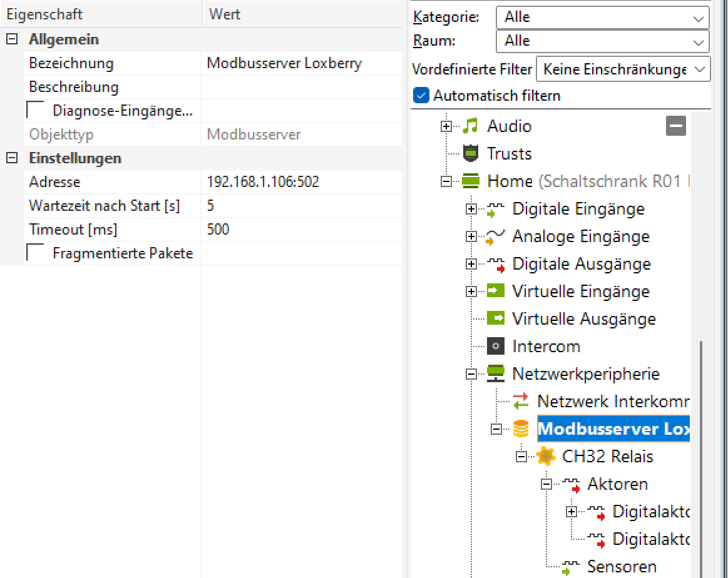Edit the Adresse value field
728x578 pixels.
tap(300, 182)
